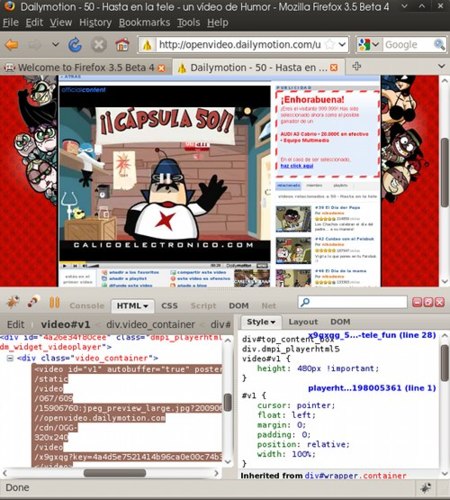Image resolution: width=450 pixels, height=500 pixels.
Task: Switch to the side panel DOM tab
Action: 340,322
